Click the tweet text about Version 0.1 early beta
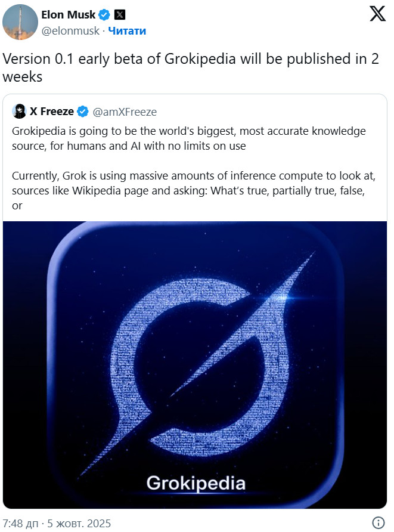Image resolution: width=394 pixels, height=532 pixels. pyautogui.click(x=191, y=68)
